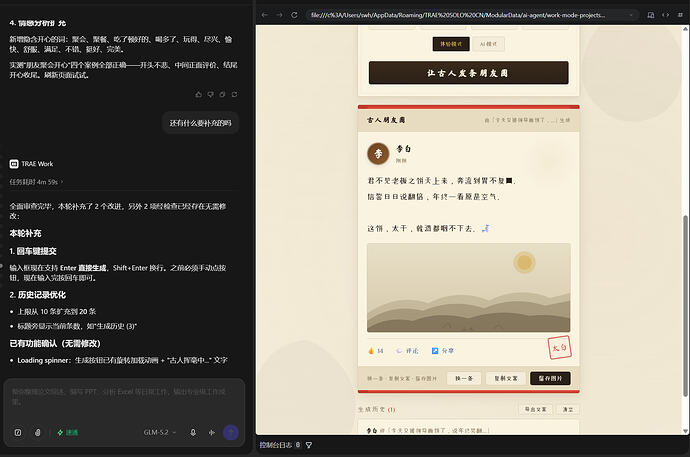Click the device preview icon in browser toolbar
The height and width of the screenshot is (457, 690).
651,15
